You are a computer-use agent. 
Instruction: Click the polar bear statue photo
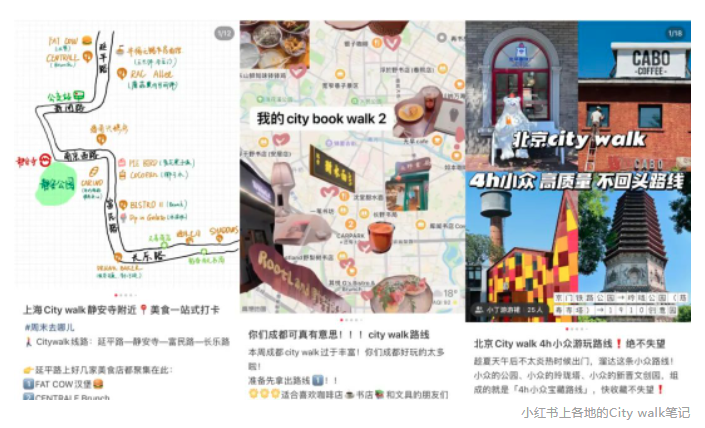(522, 95)
